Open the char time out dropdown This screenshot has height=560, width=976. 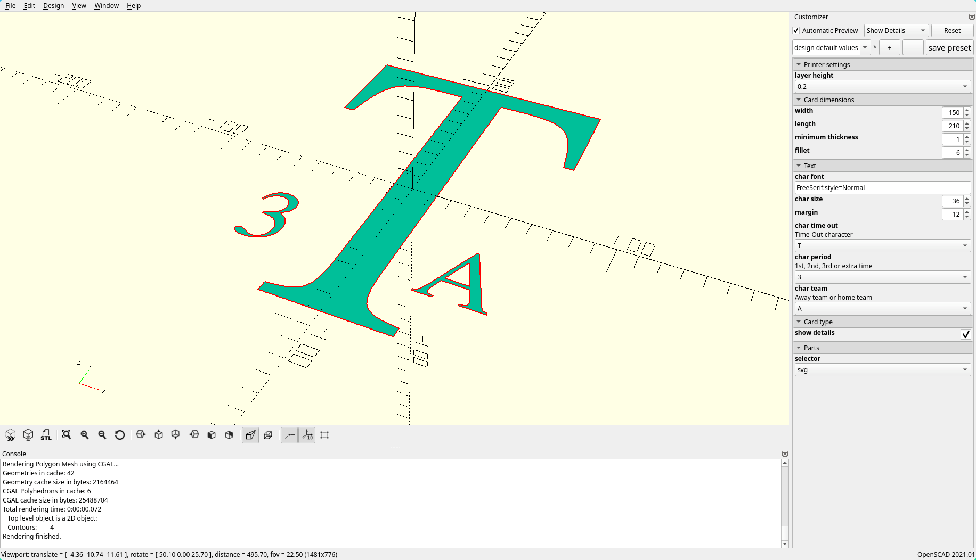pyautogui.click(x=883, y=246)
